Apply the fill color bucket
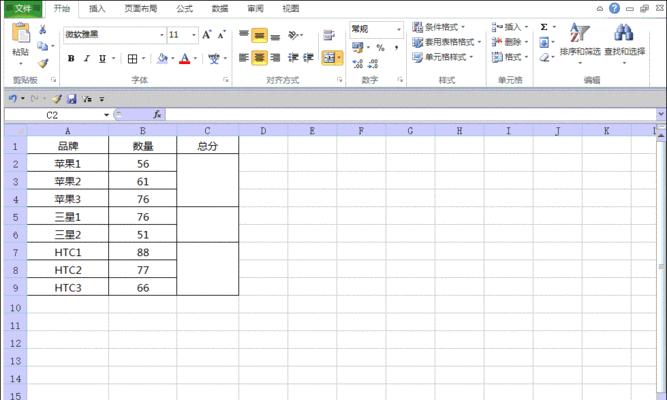The width and height of the screenshot is (667, 400). point(162,58)
